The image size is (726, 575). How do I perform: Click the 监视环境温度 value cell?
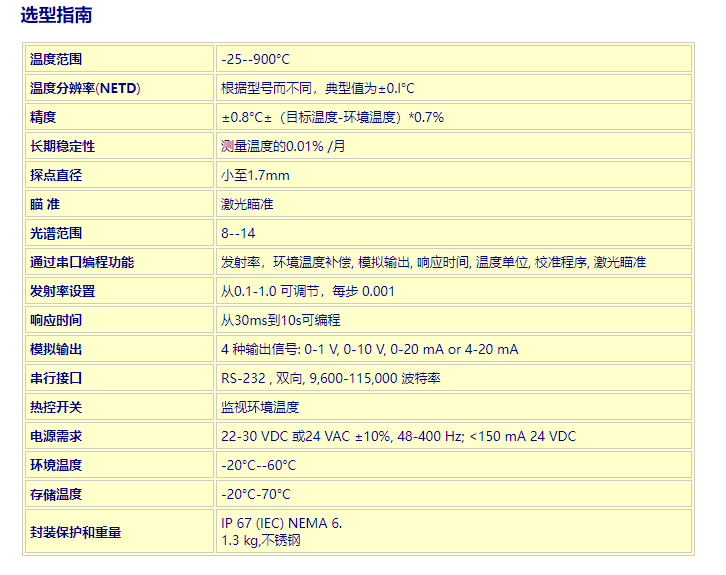tap(260, 407)
